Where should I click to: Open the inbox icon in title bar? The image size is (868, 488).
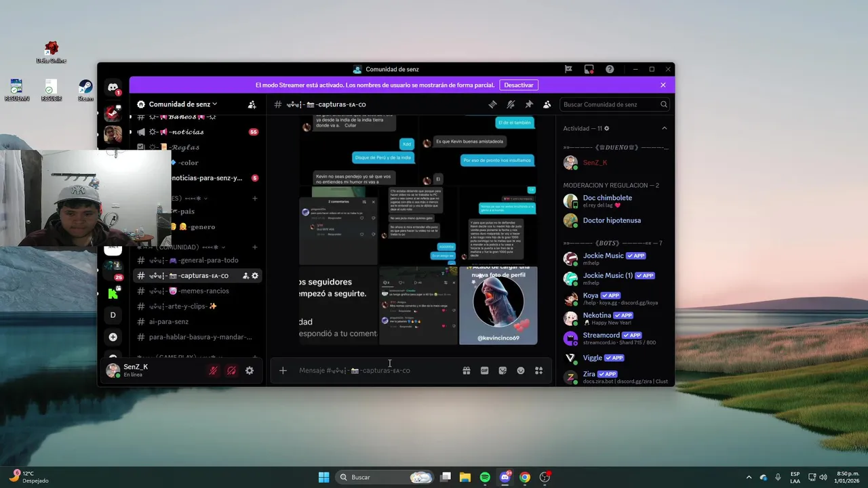pyautogui.click(x=589, y=69)
